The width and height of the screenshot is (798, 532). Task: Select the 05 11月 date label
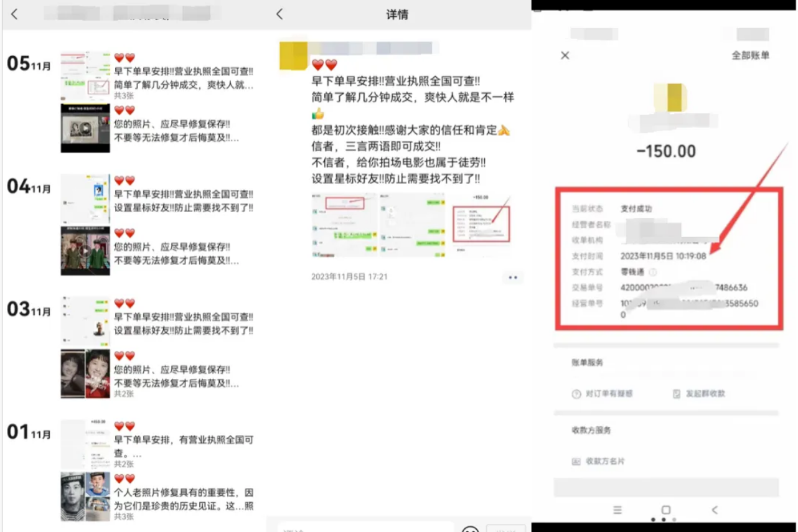29,63
